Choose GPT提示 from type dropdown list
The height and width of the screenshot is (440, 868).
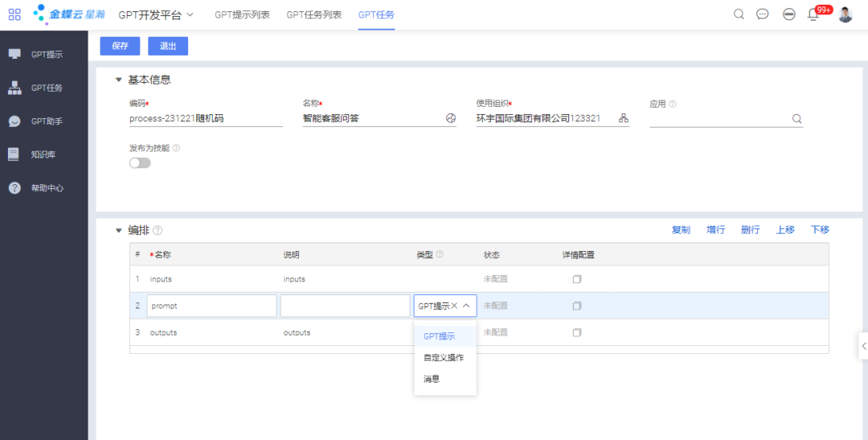pos(445,336)
